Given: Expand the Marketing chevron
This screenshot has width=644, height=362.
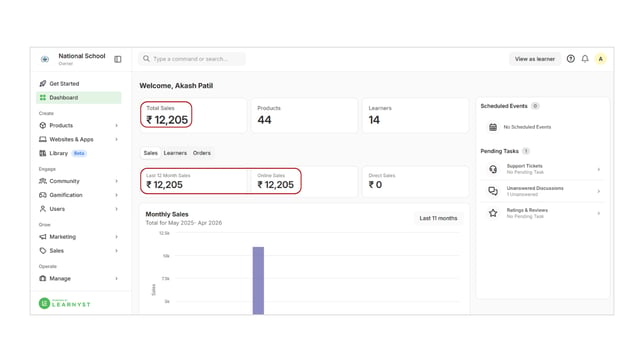Looking at the screenshot, I should pos(117,237).
